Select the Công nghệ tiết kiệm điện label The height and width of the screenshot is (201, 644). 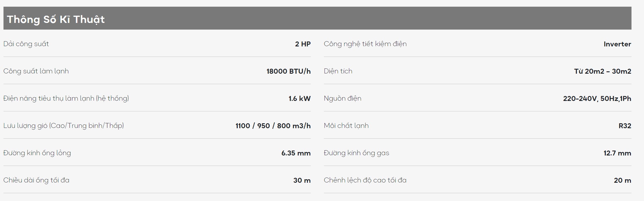coord(365,44)
